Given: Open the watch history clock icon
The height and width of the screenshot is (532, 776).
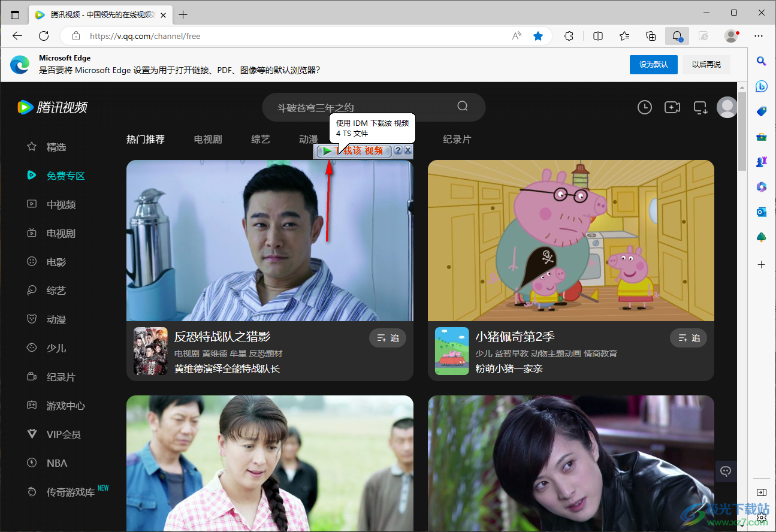Looking at the screenshot, I should (645, 107).
